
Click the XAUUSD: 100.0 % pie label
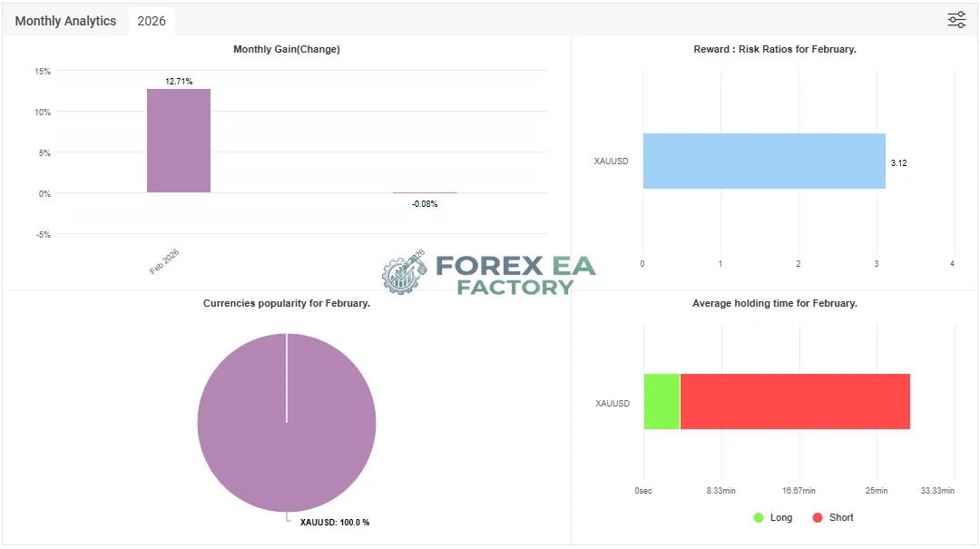coord(334,522)
